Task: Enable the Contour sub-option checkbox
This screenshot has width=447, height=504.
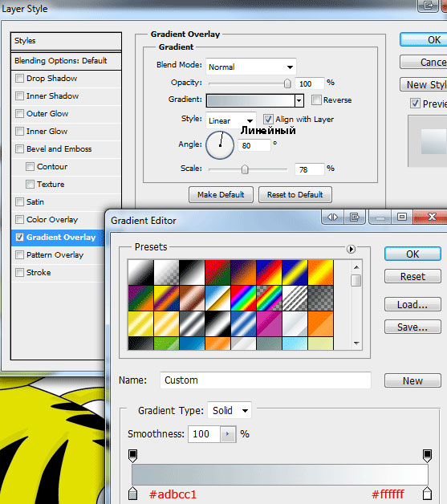Action: tap(30, 166)
